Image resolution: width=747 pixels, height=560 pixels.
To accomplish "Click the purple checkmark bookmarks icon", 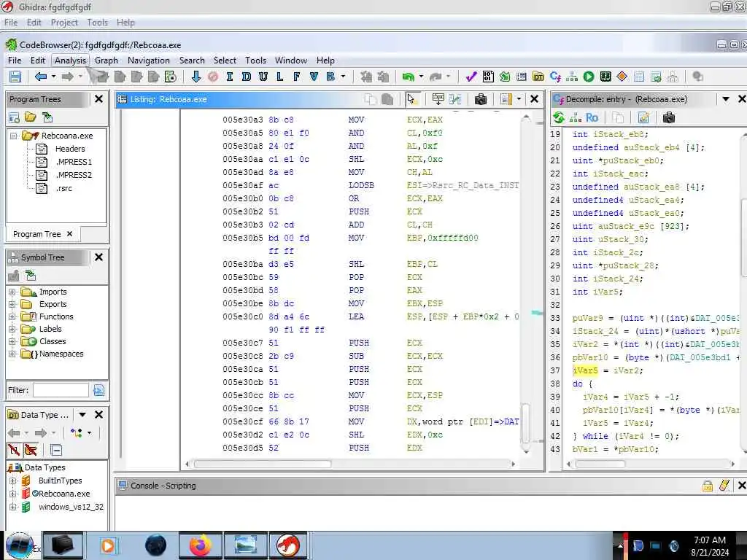I will point(471,77).
